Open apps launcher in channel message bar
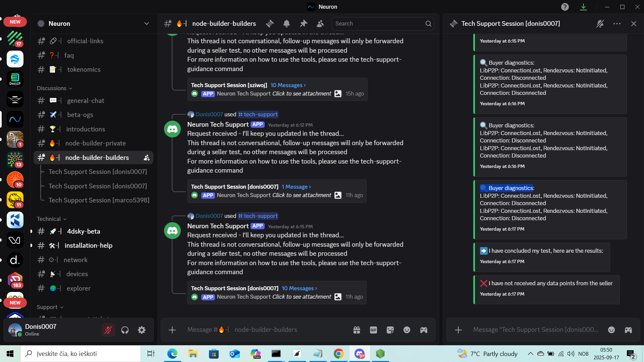The height and width of the screenshot is (362, 644). coord(424,330)
